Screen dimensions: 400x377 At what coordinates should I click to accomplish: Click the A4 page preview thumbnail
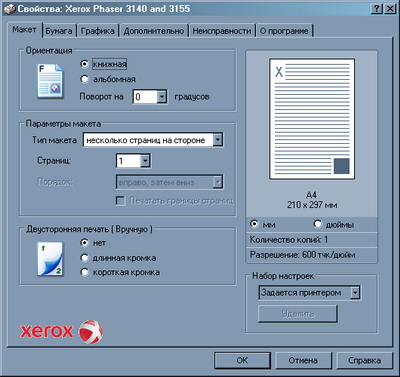tap(312, 119)
